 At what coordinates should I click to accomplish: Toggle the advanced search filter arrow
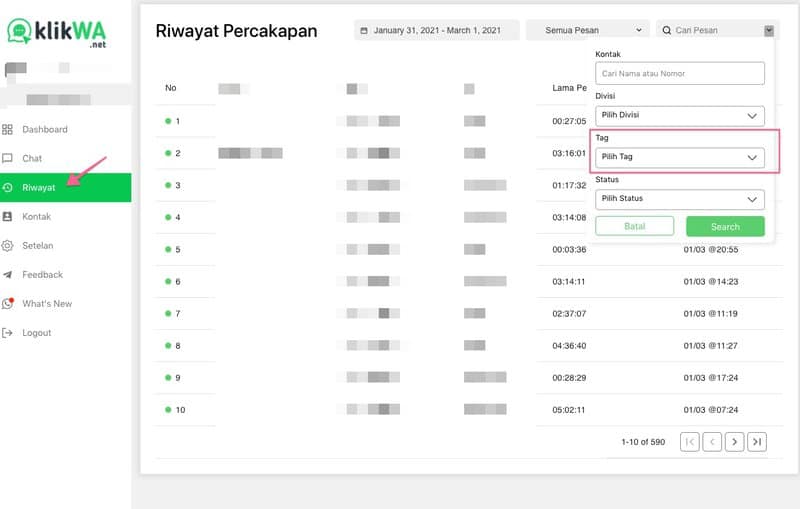[769, 31]
